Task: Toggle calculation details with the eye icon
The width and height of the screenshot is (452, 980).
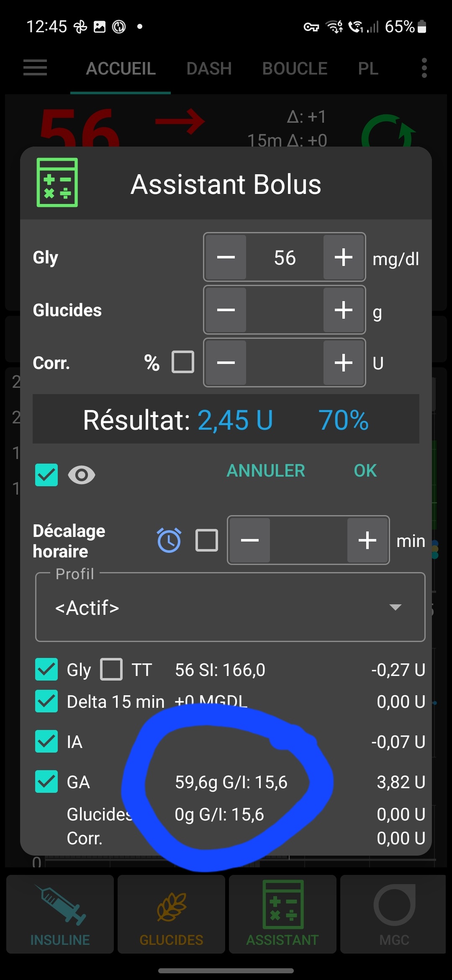Action: pos(82,475)
